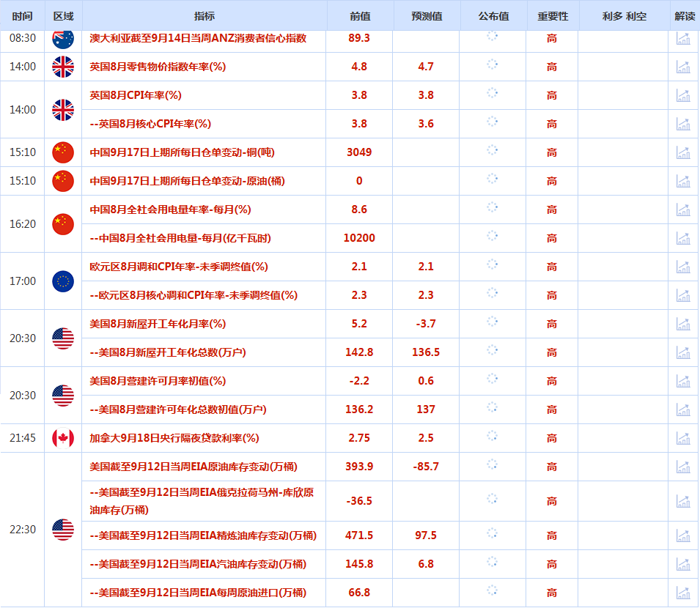Viewport: 700px width, 608px height.
Task: Open chart icon for 新屋开工年化总数 row
Action: (x=683, y=353)
